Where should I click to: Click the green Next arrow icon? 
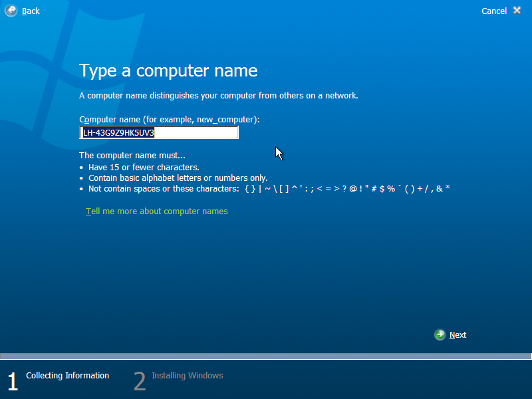(x=440, y=334)
